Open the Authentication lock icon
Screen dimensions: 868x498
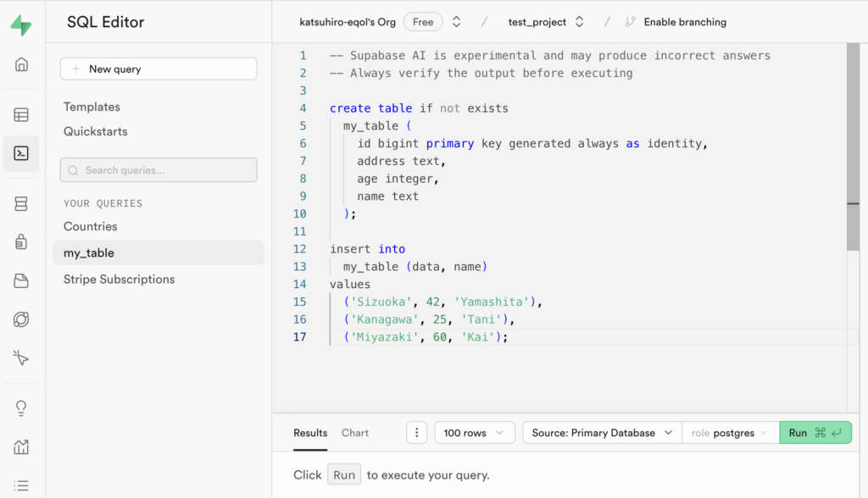[x=21, y=242]
